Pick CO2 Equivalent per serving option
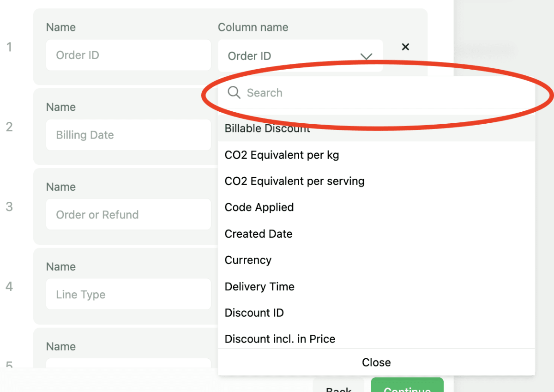 (x=294, y=181)
